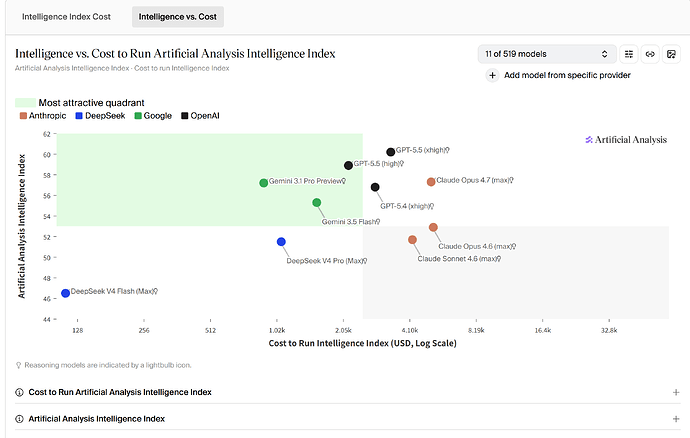Viewport: 690px width, 438px height.
Task: Click the Claude Sonnet 4.6 (max) point
Action: pos(412,239)
